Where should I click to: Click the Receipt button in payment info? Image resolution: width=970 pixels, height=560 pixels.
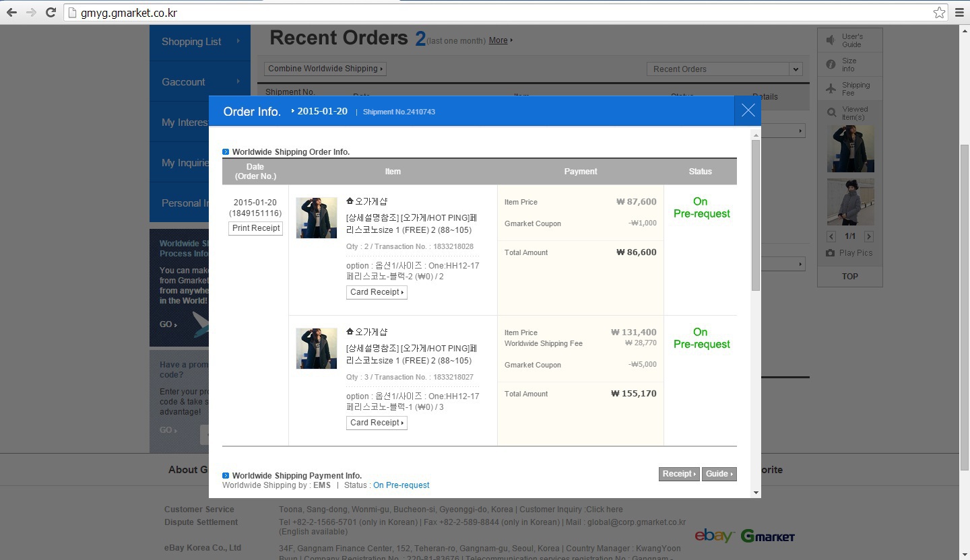(x=679, y=474)
